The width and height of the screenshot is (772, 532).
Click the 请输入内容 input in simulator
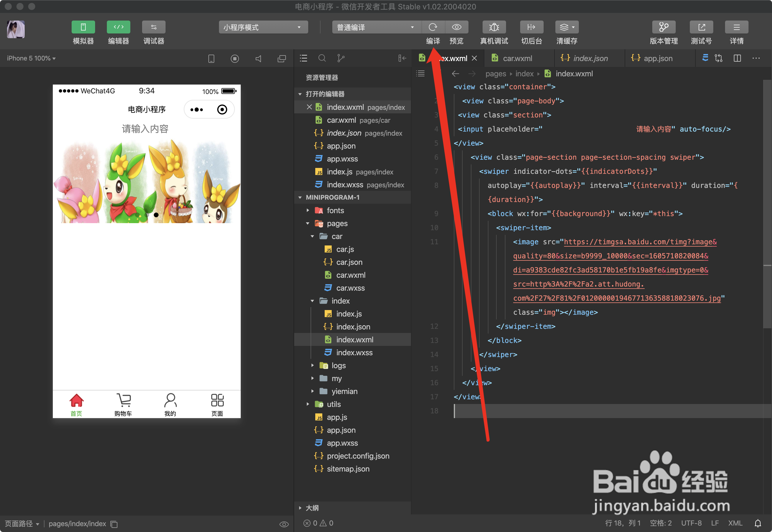click(x=145, y=129)
